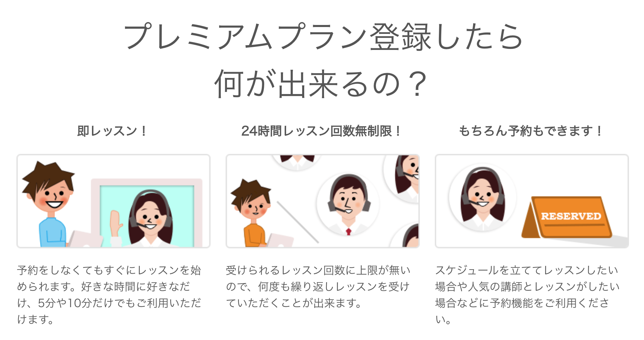
Task: Open the 24時間レッスン illustration card
Action: (x=323, y=201)
